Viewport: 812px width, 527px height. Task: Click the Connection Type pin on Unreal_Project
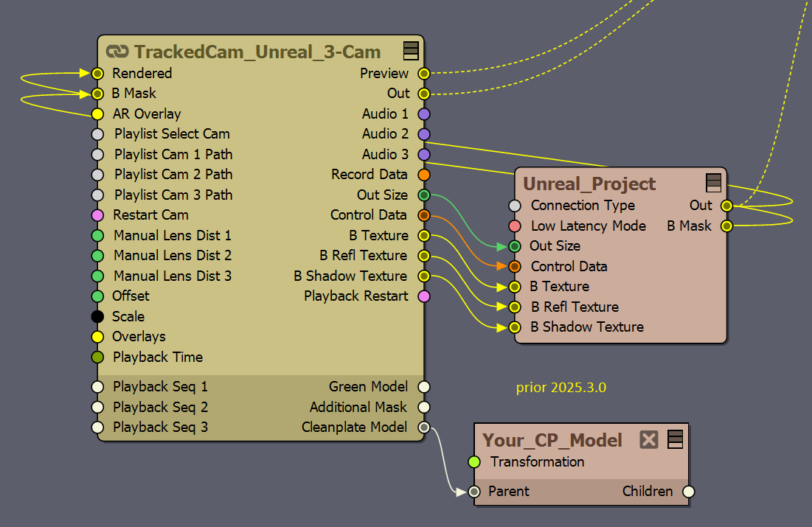pos(515,206)
